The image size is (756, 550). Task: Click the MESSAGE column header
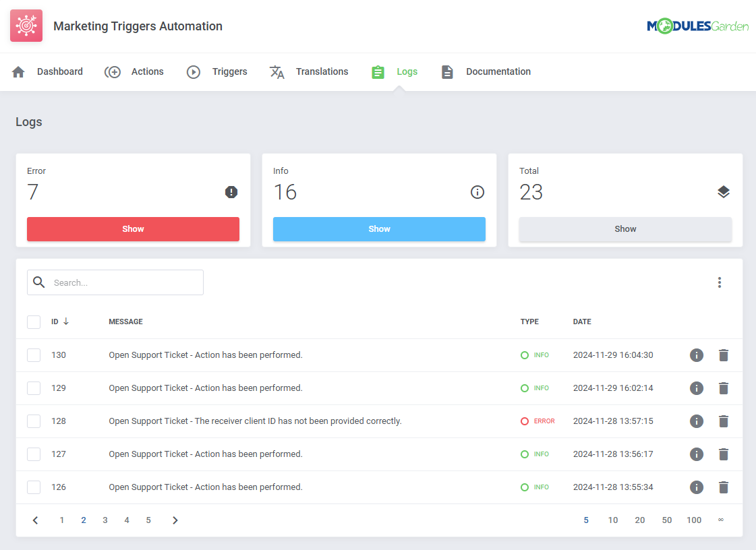(126, 322)
